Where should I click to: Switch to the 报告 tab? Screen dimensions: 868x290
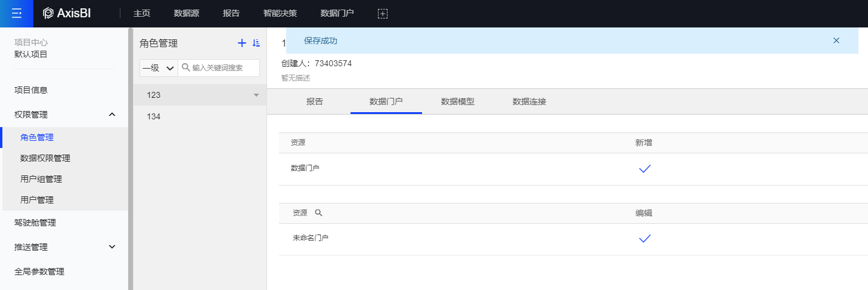[x=315, y=101]
